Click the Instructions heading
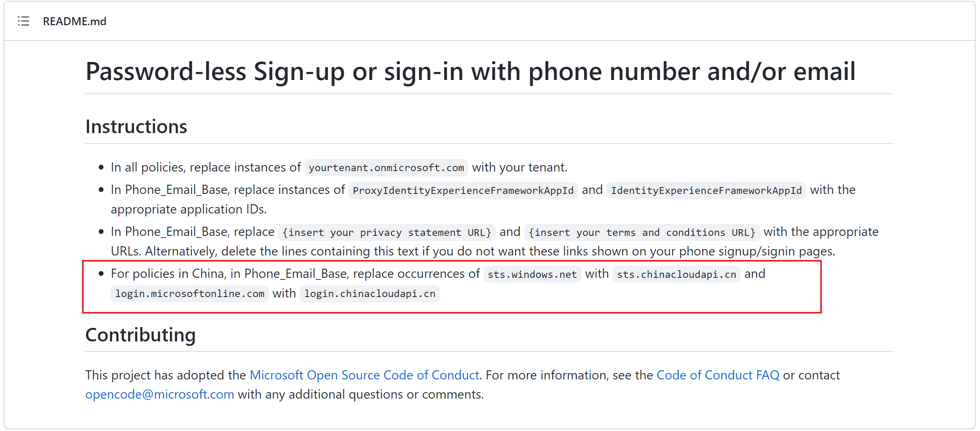Image resolution: width=980 pixels, height=431 pixels. [x=136, y=127]
